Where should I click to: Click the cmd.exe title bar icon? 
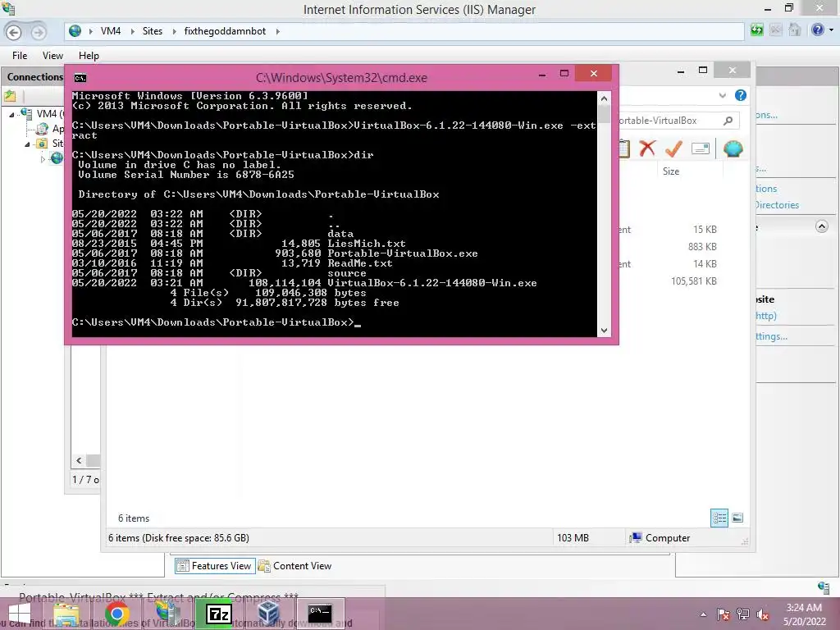(x=80, y=78)
